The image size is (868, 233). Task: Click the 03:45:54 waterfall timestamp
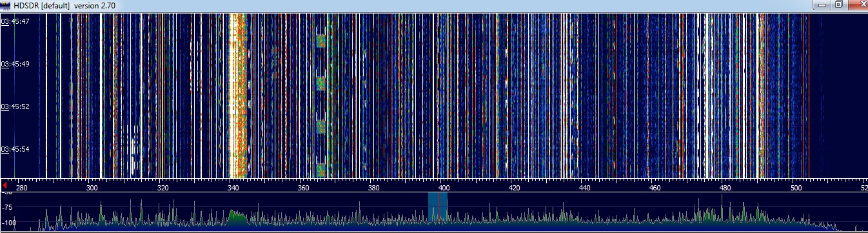(x=15, y=149)
